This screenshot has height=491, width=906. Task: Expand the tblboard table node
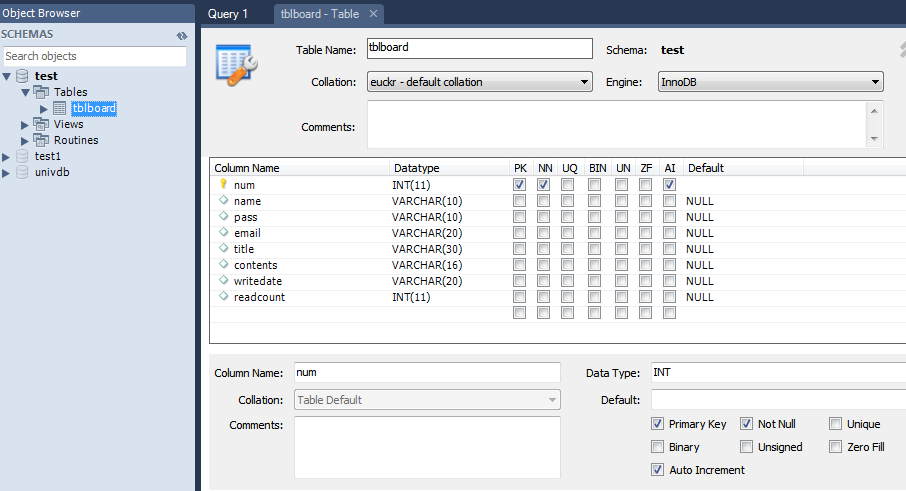[44, 109]
